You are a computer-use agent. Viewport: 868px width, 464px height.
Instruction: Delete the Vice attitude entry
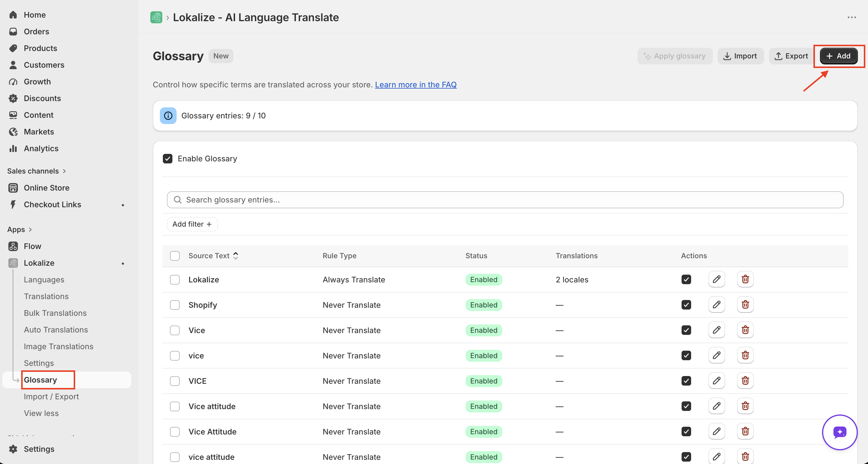tap(745, 406)
